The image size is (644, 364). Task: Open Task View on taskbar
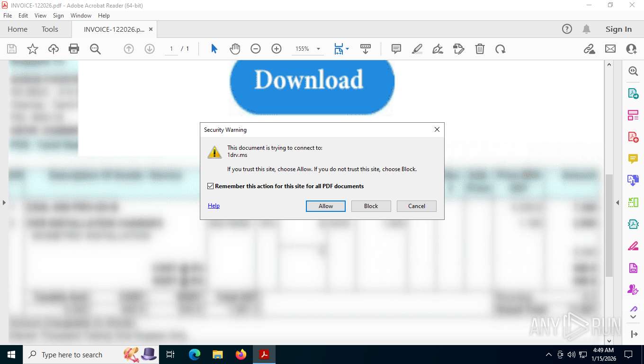(x=171, y=355)
